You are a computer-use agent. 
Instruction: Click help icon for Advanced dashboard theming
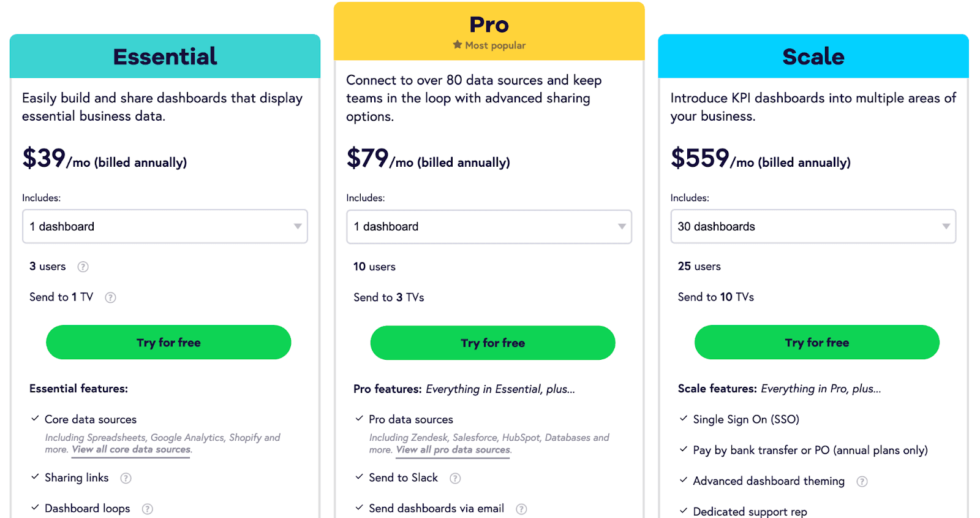tap(862, 481)
